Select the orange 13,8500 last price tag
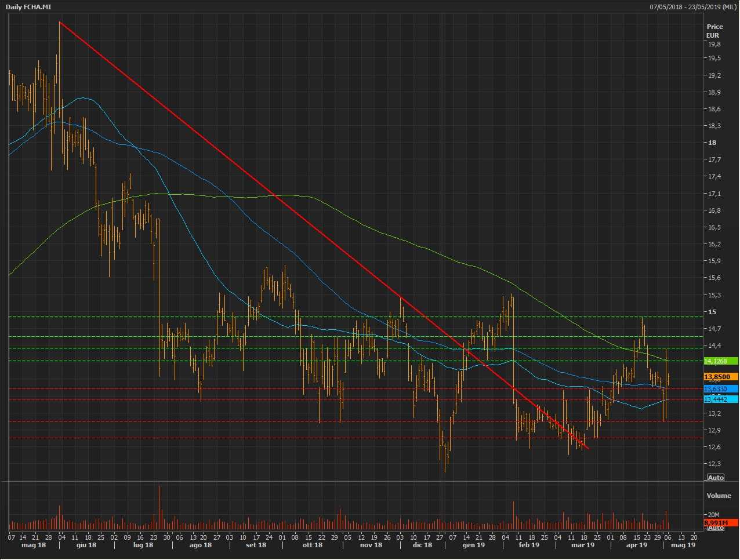 [x=717, y=377]
